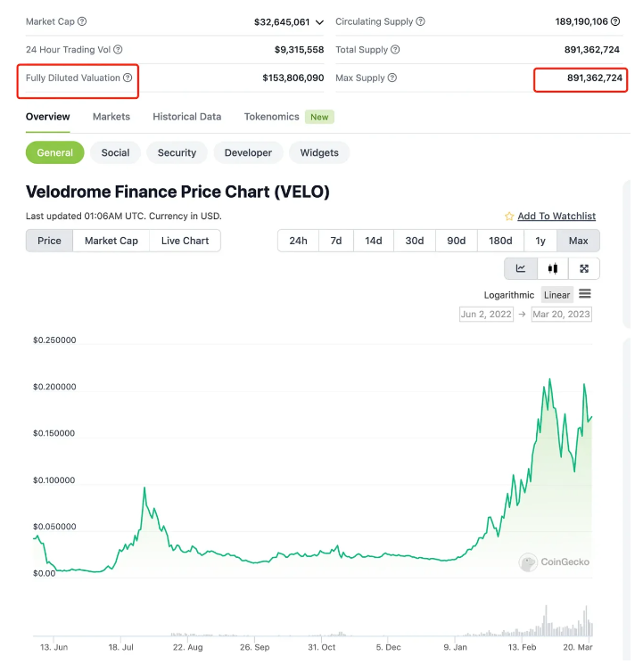Set chart range to 1y

(x=540, y=241)
